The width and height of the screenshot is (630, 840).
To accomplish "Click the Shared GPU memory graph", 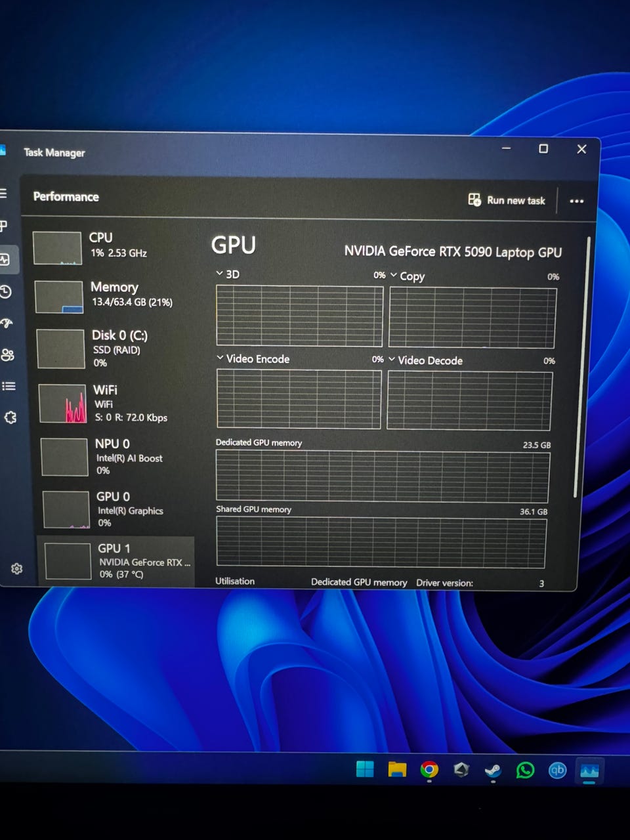I will click(x=381, y=542).
